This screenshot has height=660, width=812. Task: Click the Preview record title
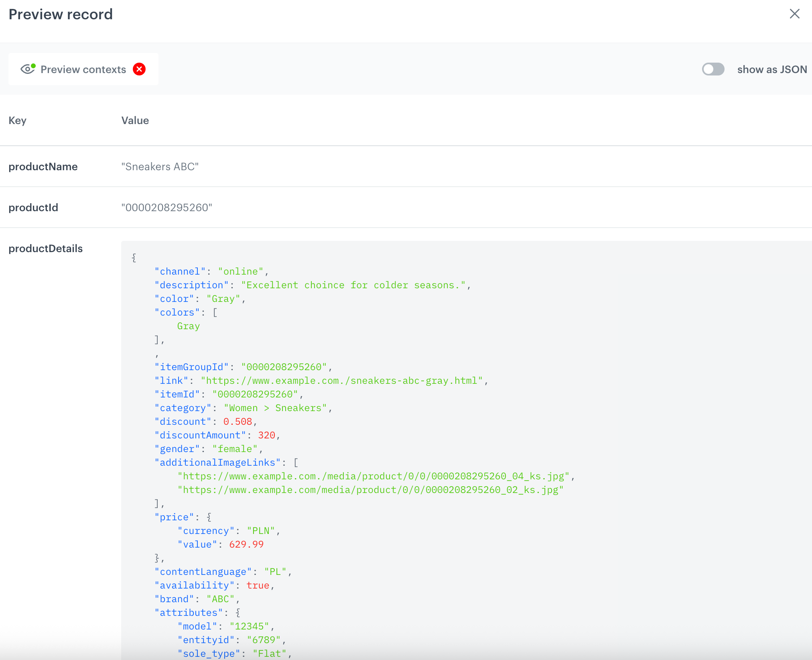click(x=61, y=14)
